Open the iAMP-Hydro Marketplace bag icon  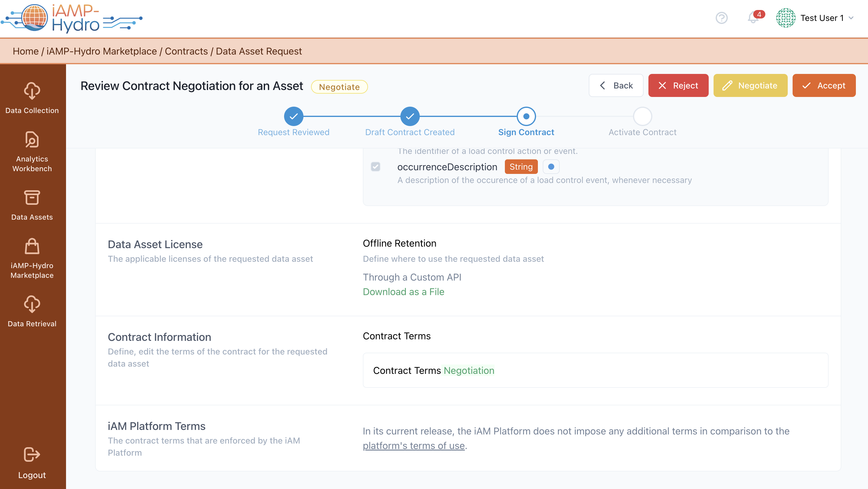coord(32,247)
